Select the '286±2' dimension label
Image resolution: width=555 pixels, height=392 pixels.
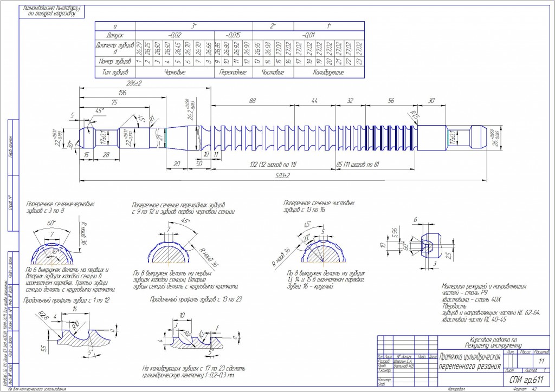[x=134, y=83]
